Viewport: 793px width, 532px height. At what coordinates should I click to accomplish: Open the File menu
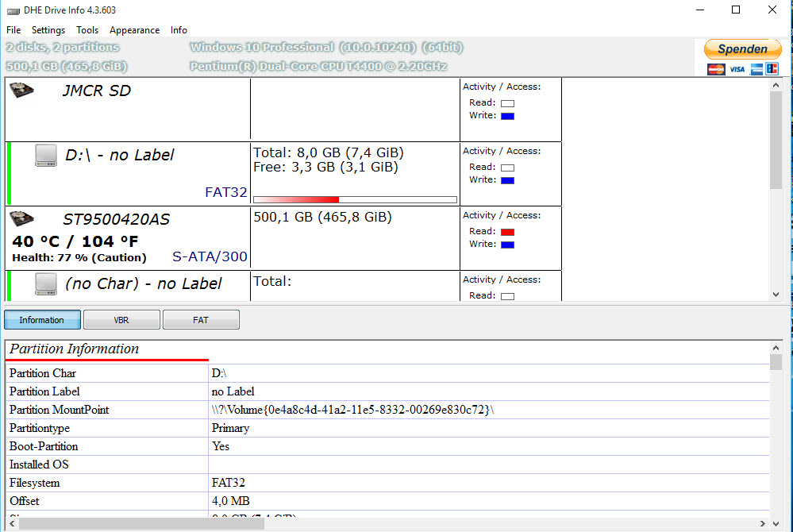pyautogui.click(x=13, y=30)
